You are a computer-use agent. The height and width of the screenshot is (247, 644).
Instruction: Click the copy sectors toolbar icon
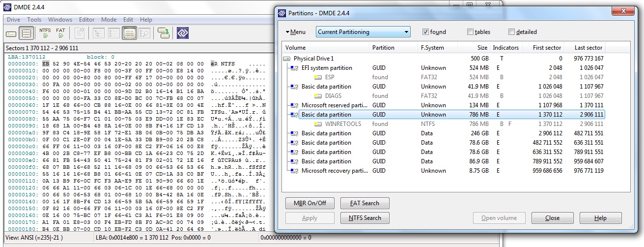pyautogui.click(x=164, y=33)
